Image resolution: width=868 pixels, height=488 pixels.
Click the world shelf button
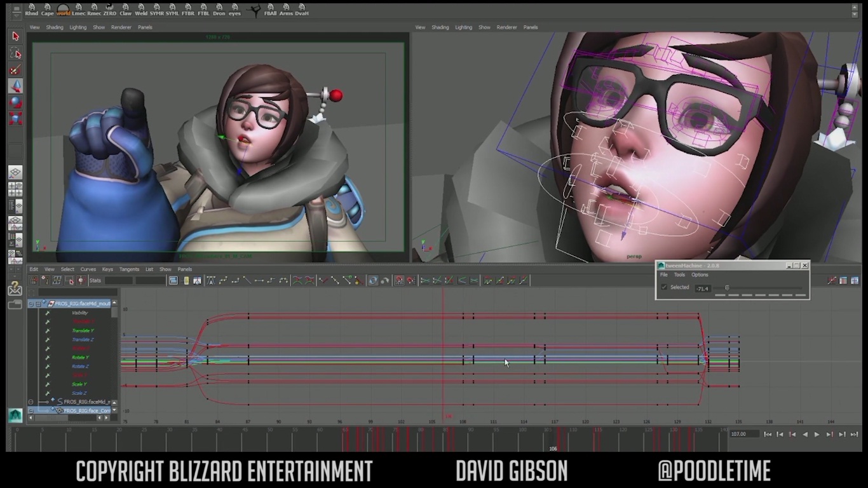[x=63, y=9]
